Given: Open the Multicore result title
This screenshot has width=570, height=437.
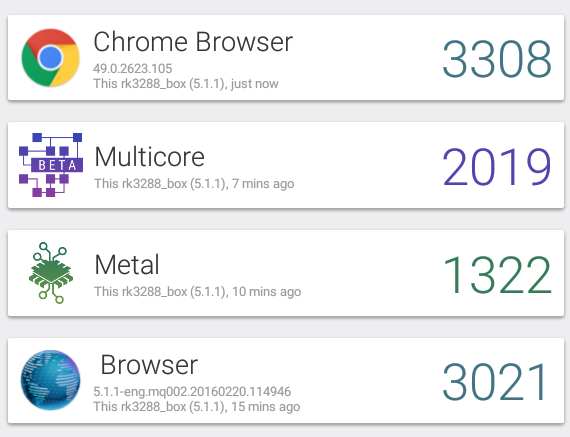Looking at the screenshot, I should [x=149, y=157].
